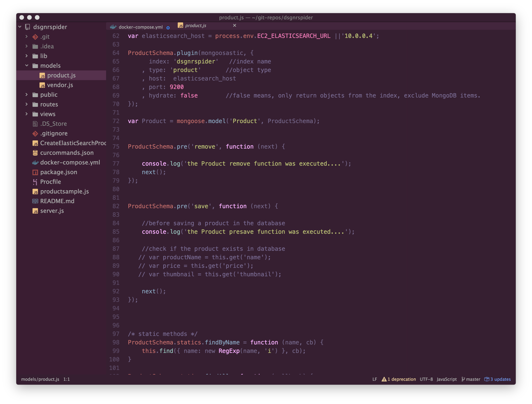Click the routes folder icon
532x404 pixels.
pyautogui.click(x=35, y=104)
